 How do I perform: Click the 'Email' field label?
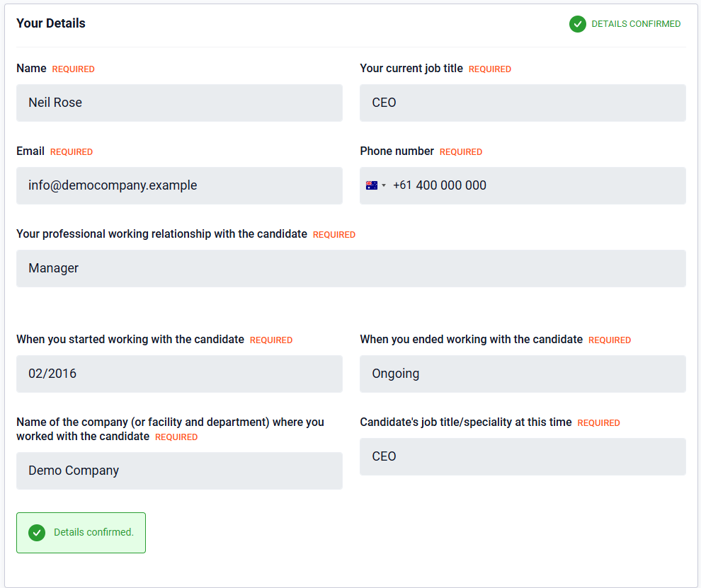tap(30, 151)
